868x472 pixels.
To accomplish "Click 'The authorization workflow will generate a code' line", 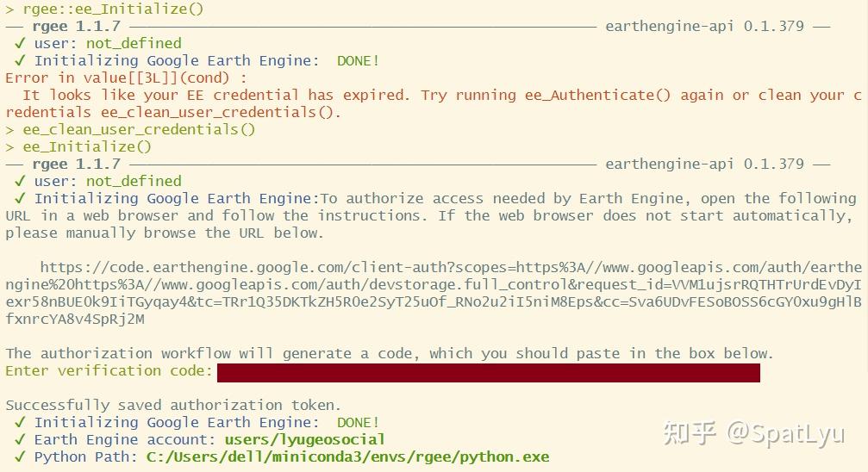I will [x=390, y=353].
